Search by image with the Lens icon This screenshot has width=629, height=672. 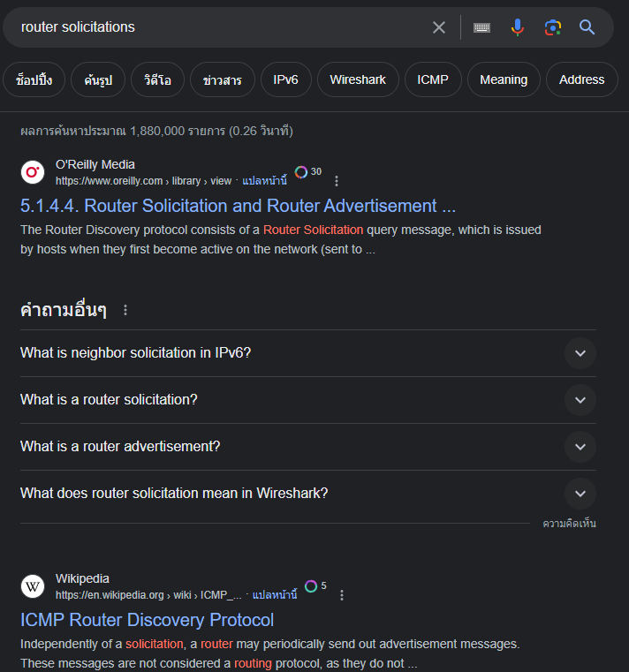553,27
